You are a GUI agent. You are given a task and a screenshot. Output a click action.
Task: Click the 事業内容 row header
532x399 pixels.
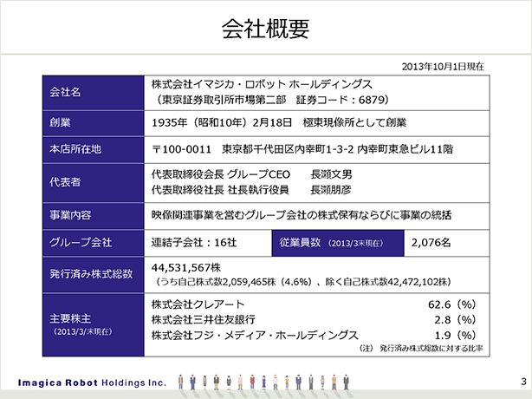pyautogui.click(x=94, y=216)
